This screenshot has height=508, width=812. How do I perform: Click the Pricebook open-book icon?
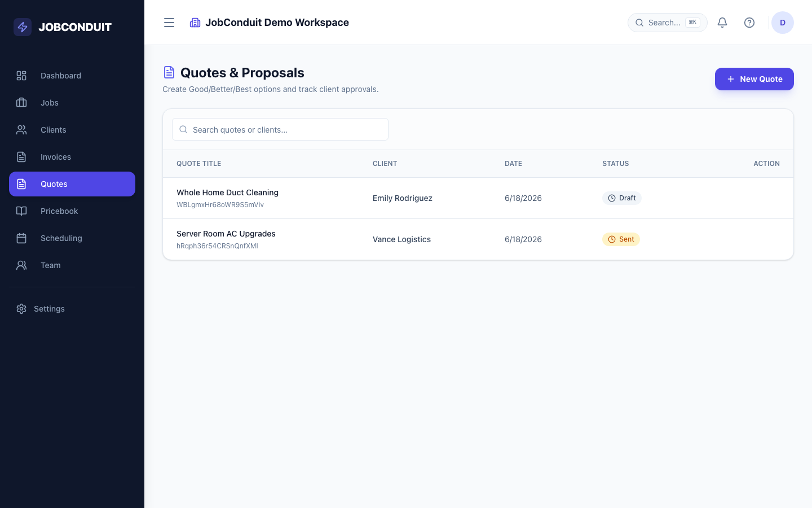click(x=21, y=211)
